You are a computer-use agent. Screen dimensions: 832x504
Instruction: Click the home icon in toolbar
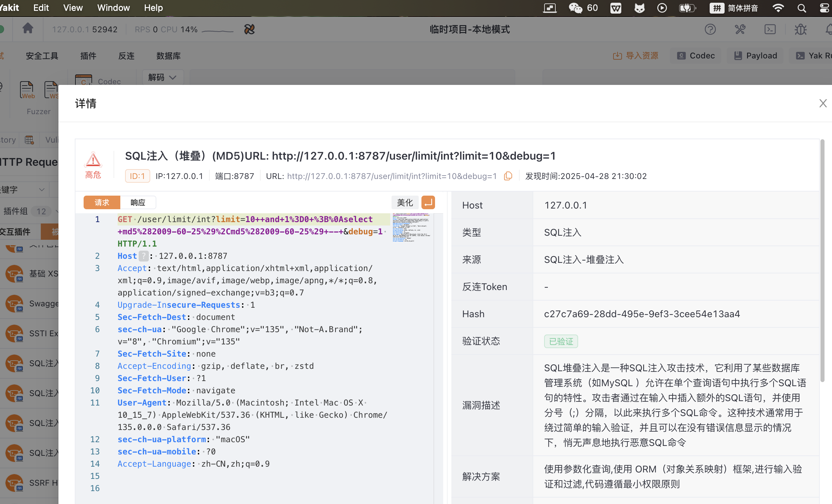pos(28,29)
